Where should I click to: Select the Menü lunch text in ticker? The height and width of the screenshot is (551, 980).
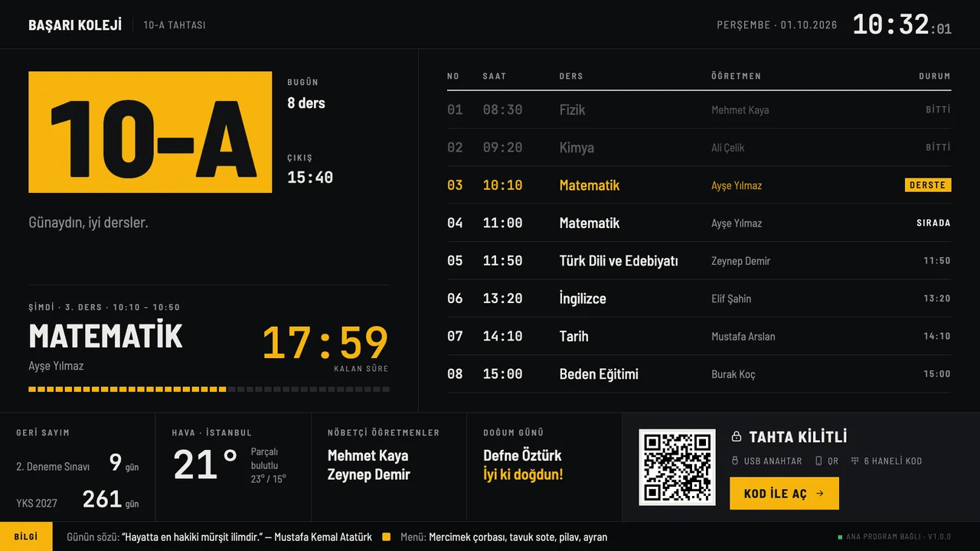coord(504,537)
